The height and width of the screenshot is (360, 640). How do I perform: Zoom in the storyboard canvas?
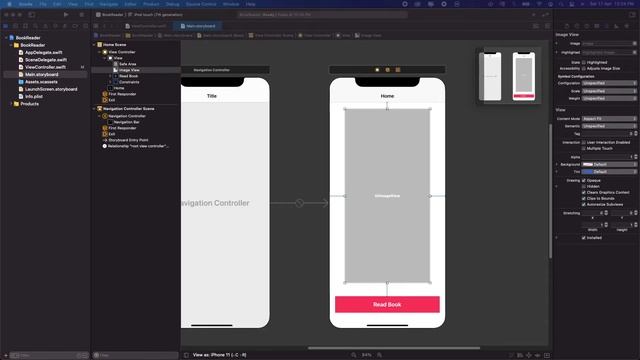[380, 355]
